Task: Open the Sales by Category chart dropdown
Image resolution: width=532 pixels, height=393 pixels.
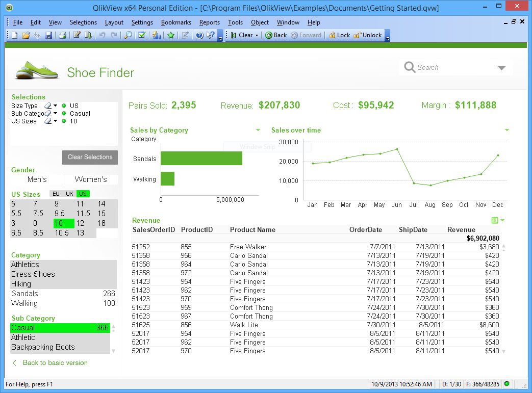Action: click(x=258, y=130)
